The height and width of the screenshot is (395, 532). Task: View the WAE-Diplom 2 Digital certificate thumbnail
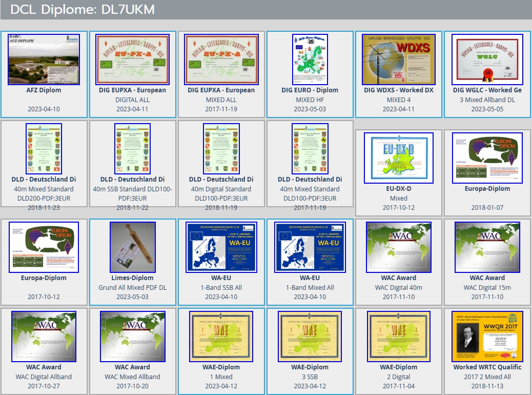399,337
